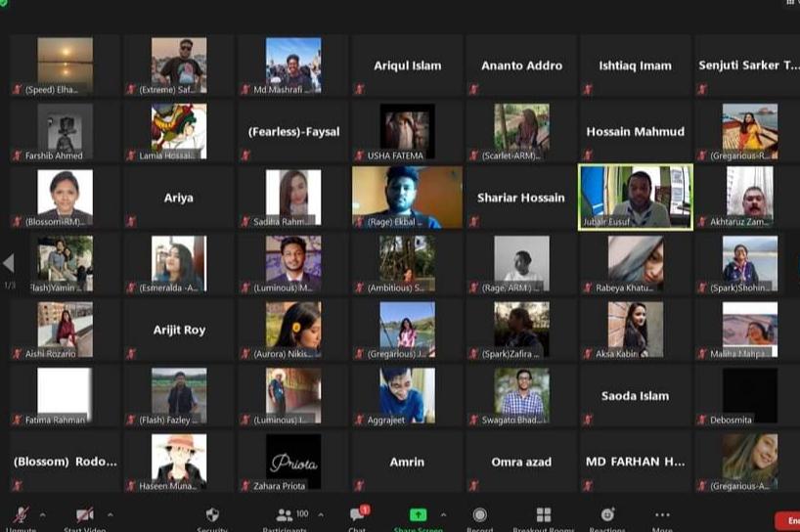Open the Participants panel

[x=286, y=515]
